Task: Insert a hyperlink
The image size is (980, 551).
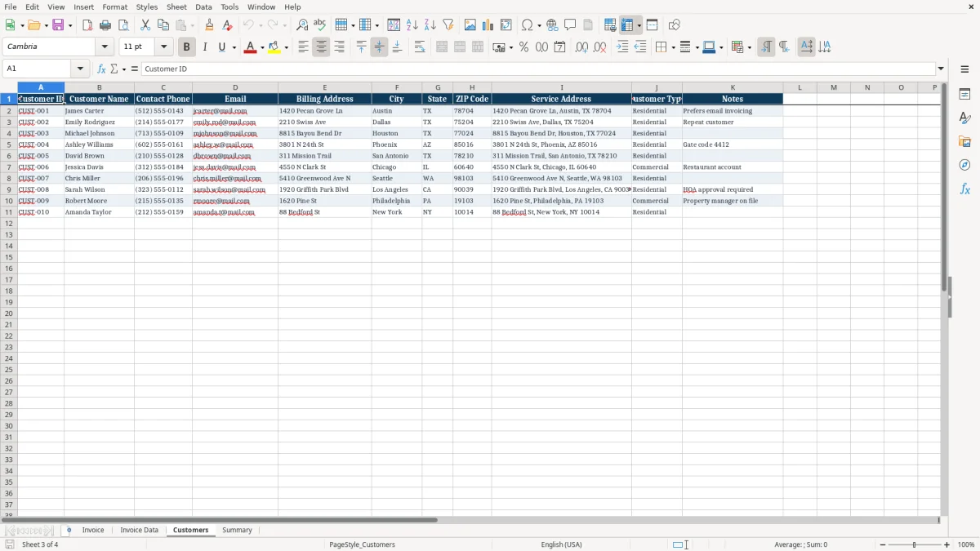Action: tap(552, 25)
